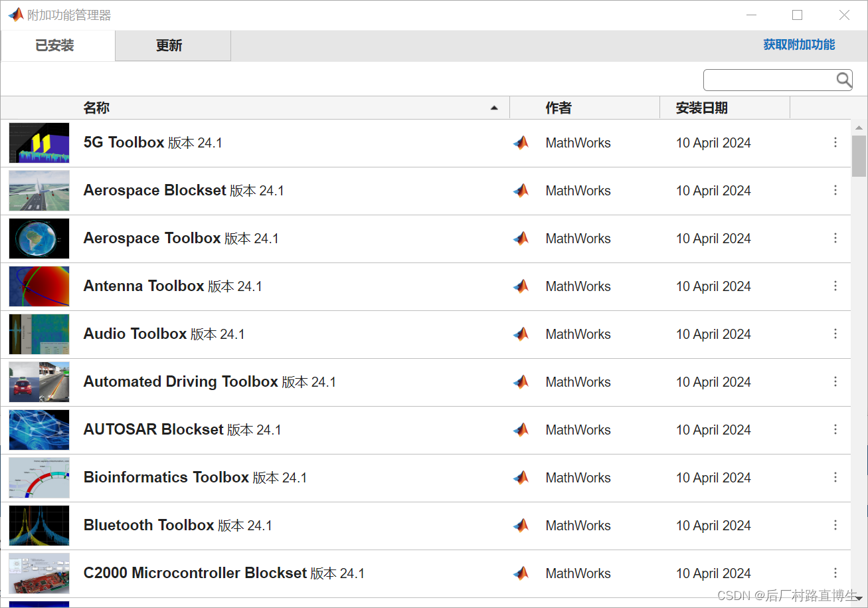Click the Bluetooth Toolbox name
Screen dimensions: 868x608
149,525
